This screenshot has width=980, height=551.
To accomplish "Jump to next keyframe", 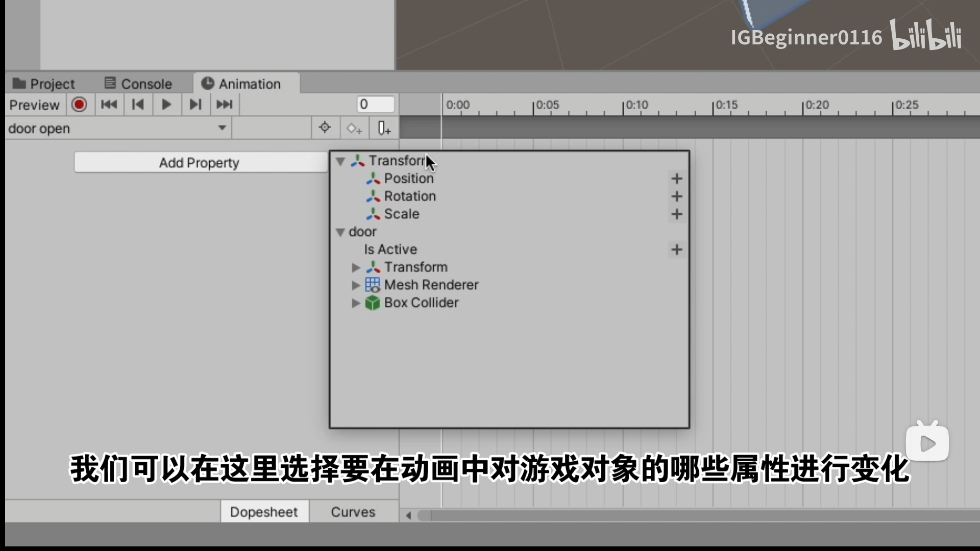I will (x=195, y=105).
